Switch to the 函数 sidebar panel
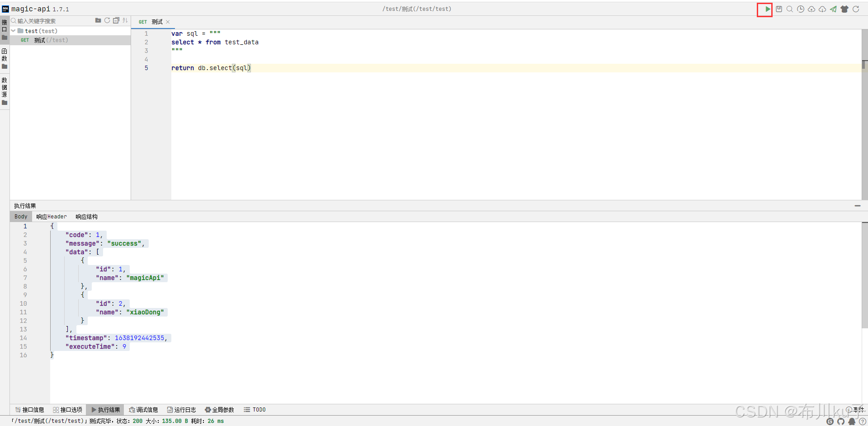This screenshot has width=868, height=426. click(x=5, y=59)
